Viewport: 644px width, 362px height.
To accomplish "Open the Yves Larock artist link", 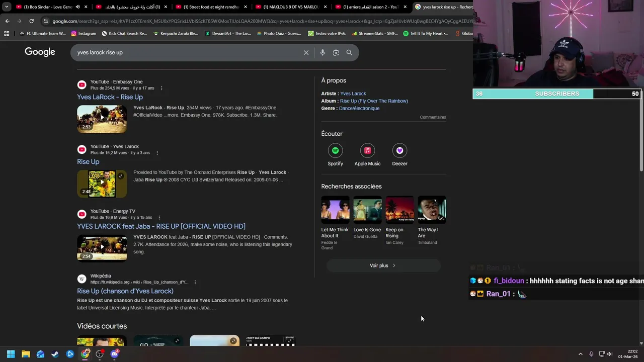I will point(353,94).
